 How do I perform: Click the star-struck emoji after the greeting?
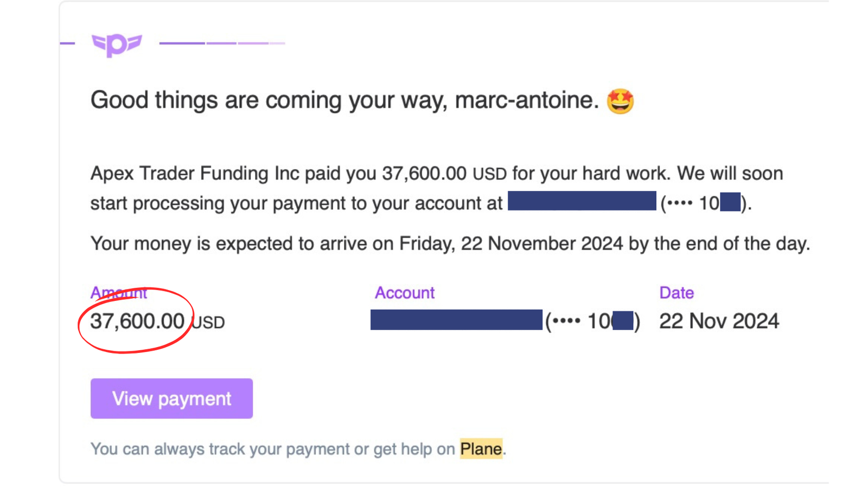pyautogui.click(x=620, y=101)
